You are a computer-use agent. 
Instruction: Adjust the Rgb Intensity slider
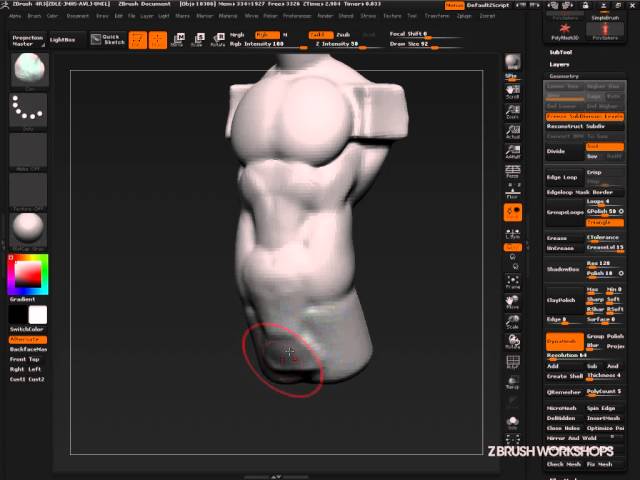(x=269, y=44)
